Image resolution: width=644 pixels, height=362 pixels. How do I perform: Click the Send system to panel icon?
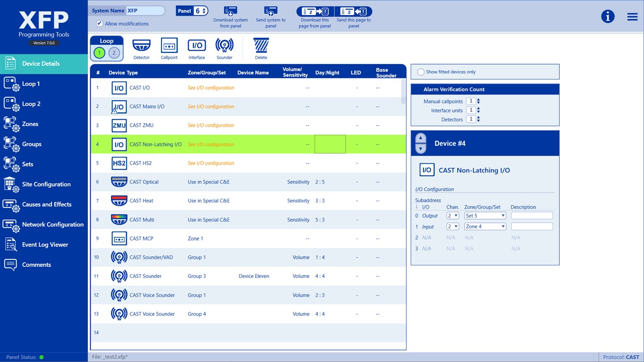click(270, 11)
